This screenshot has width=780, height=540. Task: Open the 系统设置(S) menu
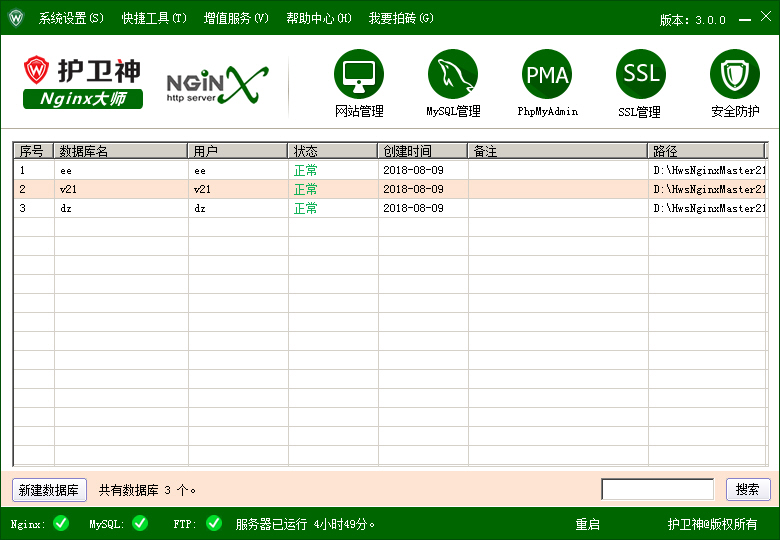(71, 18)
